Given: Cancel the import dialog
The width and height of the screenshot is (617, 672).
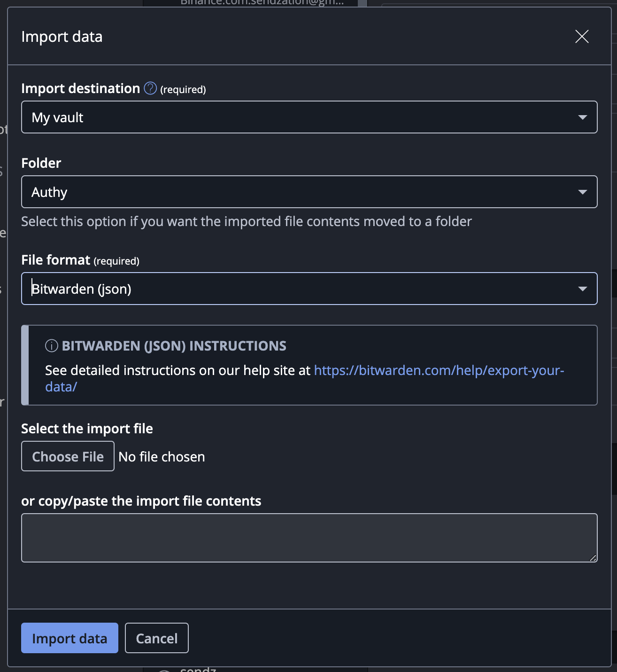Looking at the screenshot, I should point(156,638).
